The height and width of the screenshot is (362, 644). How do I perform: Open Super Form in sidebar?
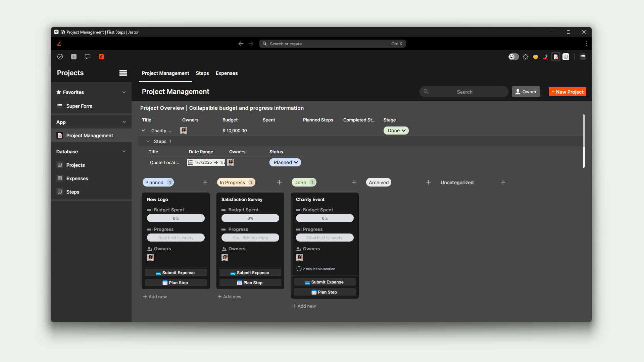(x=91, y=106)
